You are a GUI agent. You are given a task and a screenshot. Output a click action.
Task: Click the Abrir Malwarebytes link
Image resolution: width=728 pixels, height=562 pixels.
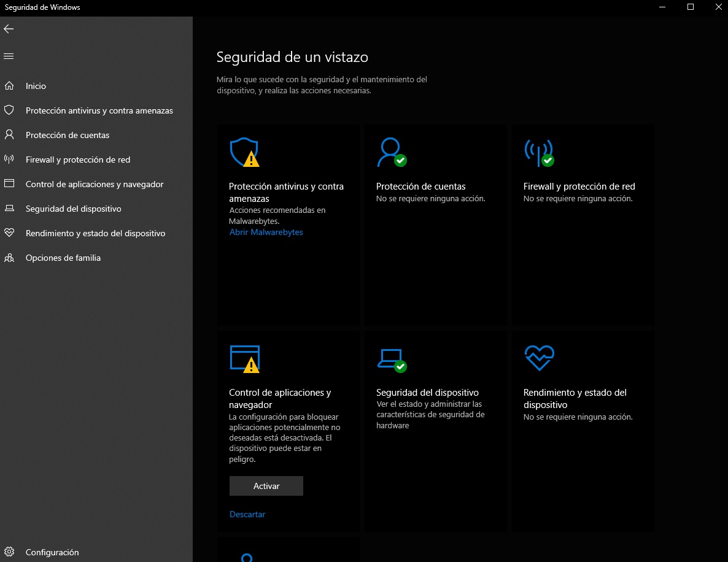click(266, 232)
